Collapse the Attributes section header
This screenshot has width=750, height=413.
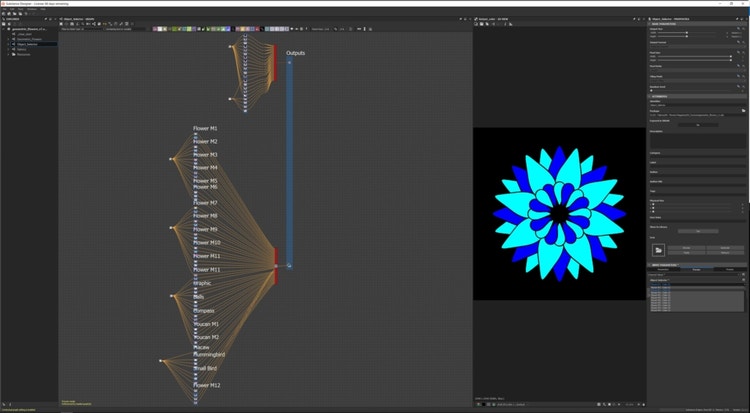click(x=649, y=96)
